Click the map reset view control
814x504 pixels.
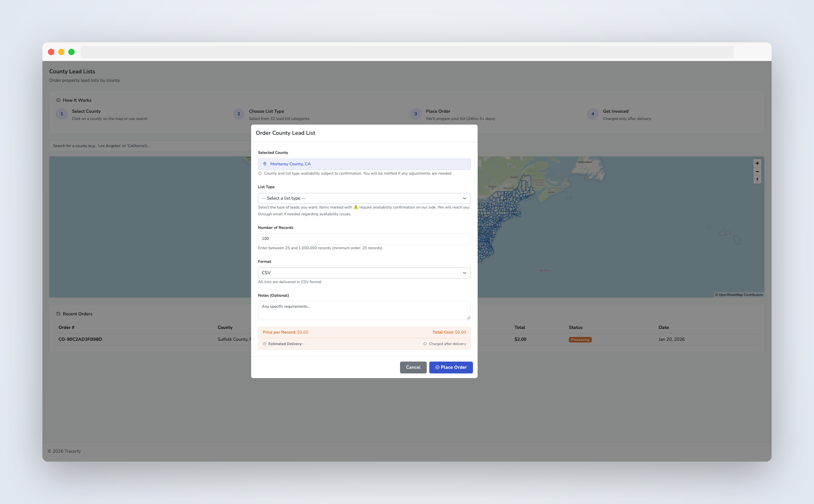[x=757, y=179]
